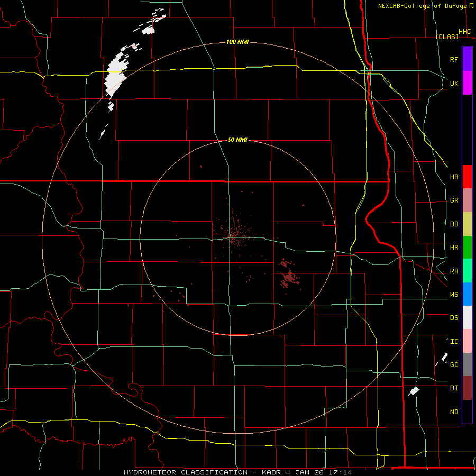This screenshot has width=476, height=476.
Task: Click the WS blue legend swatch
Action: pos(467,294)
